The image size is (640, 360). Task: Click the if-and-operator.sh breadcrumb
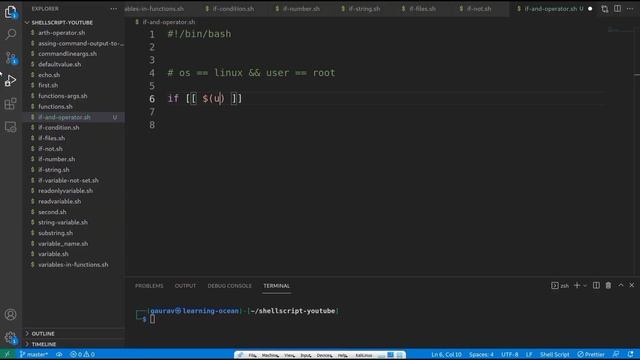pyautogui.click(x=169, y=22)
